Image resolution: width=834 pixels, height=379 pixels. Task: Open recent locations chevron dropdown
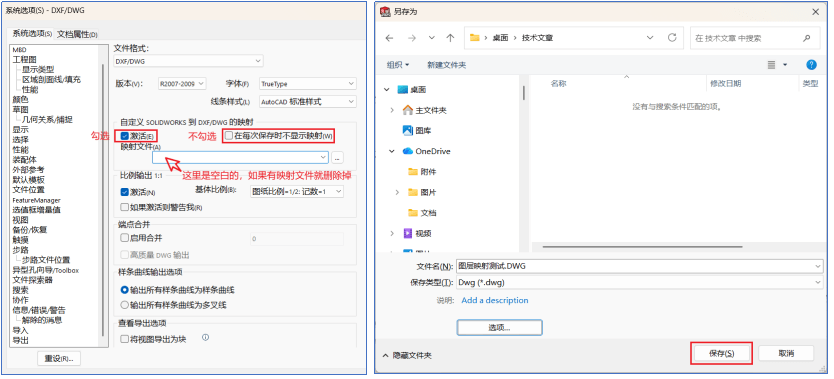click(432, 38)
